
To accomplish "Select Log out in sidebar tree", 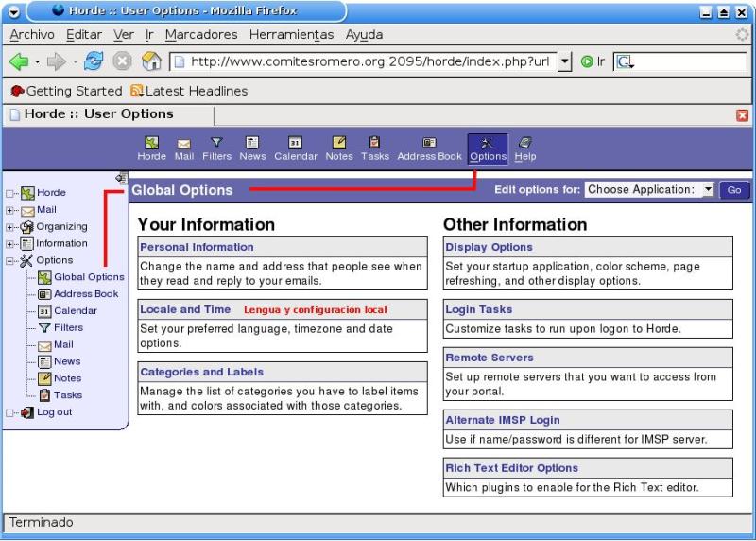I will (x=54, y=412).
